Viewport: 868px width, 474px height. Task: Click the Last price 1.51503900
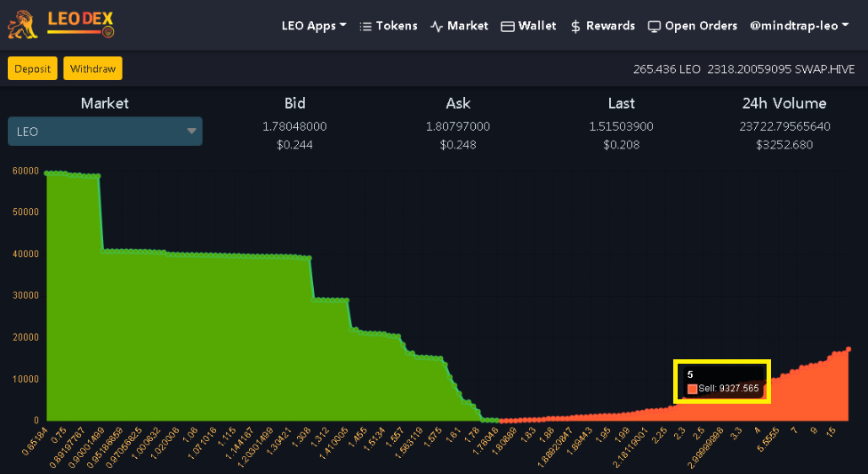621,126
